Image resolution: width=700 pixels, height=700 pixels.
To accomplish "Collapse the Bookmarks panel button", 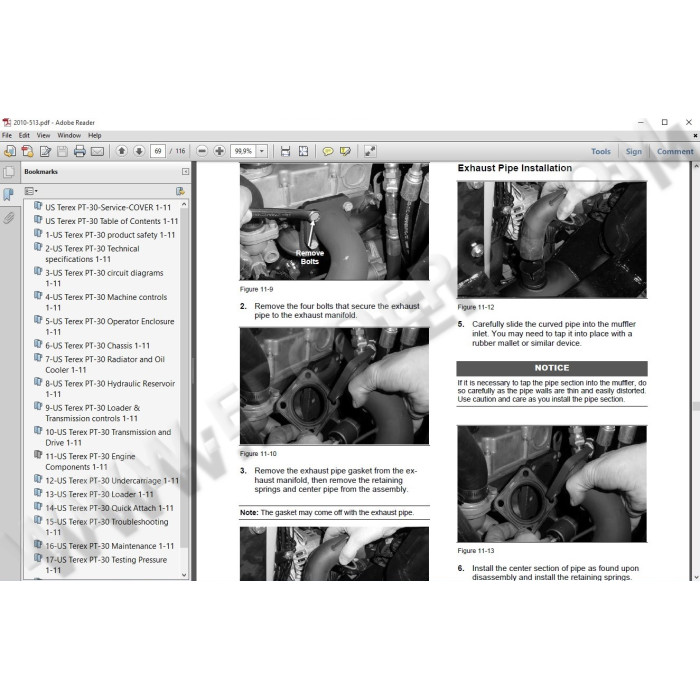I will pos(185,171).
